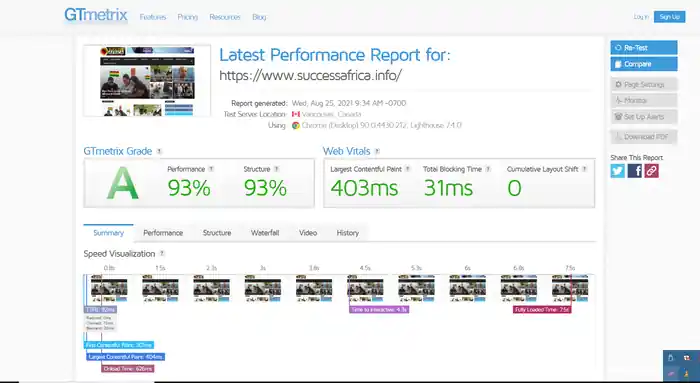Click the Chrome browser icon

[x=296, y=125]
